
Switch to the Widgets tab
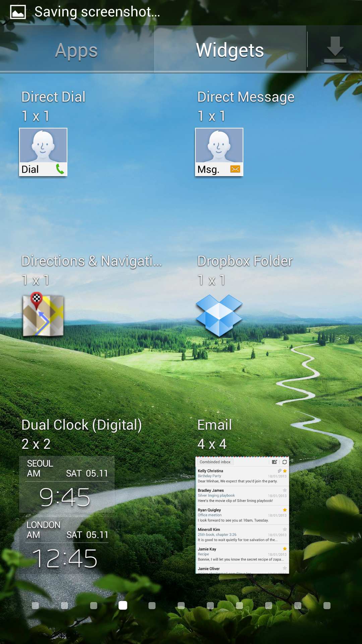coord(230,50)
